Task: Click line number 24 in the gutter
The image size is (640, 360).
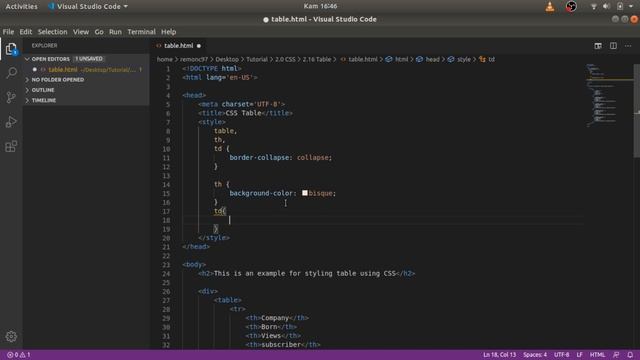Action: [166, 273]
